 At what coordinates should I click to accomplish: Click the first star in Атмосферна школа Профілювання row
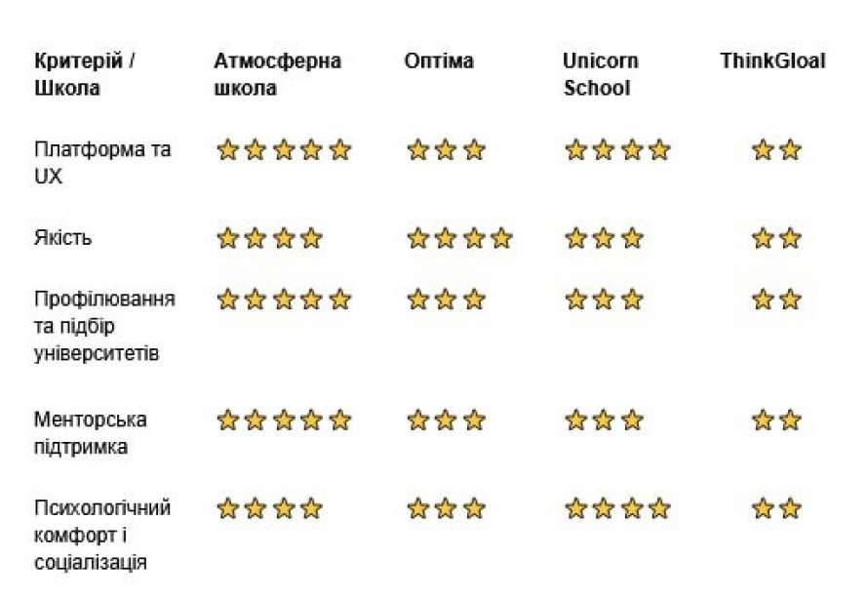(227, 300)
